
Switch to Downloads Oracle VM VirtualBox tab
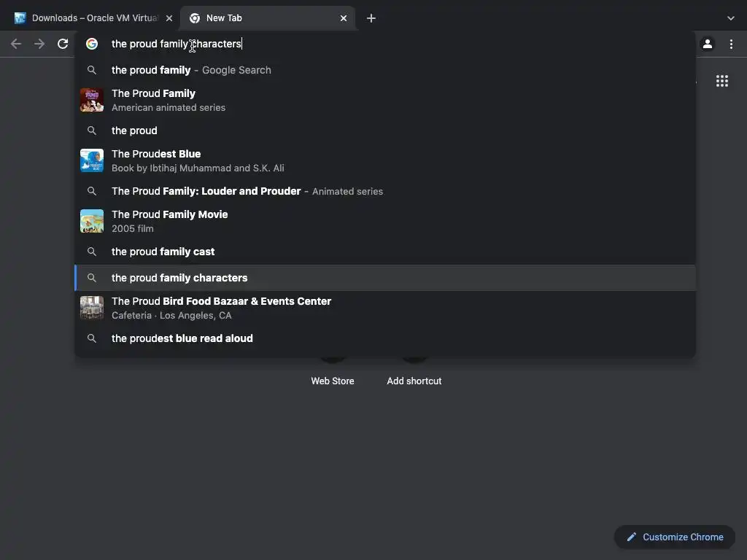[x=91, y=18]
